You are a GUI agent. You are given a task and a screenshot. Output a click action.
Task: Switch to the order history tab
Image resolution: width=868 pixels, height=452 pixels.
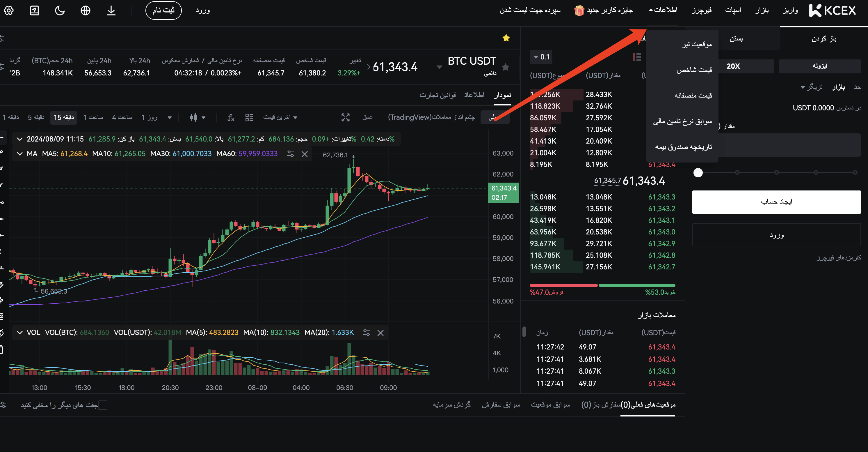(x=501, y=405)
